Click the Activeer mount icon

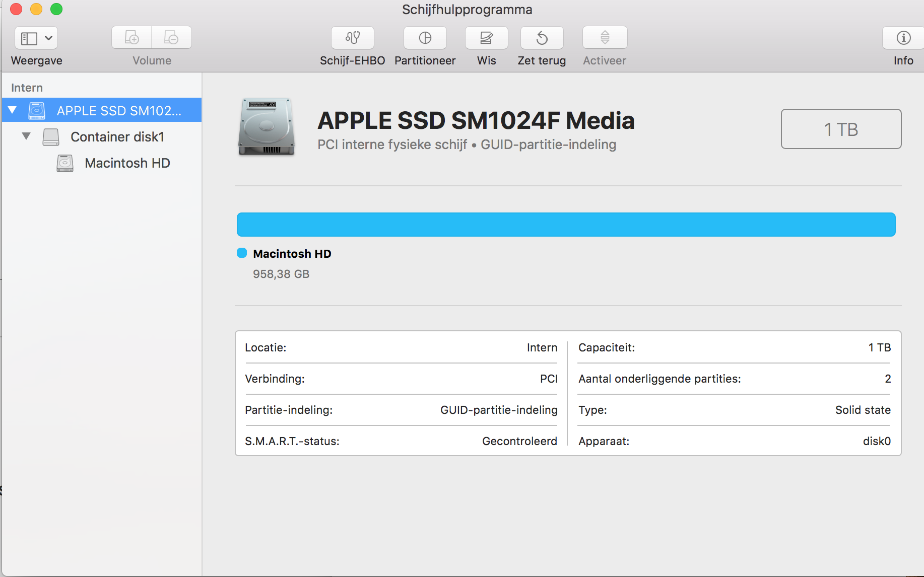click(605, 38)
